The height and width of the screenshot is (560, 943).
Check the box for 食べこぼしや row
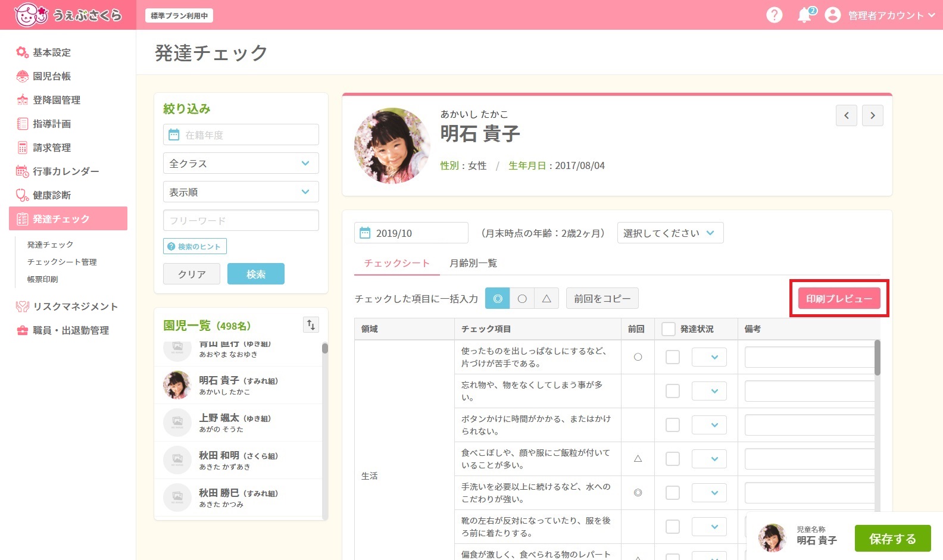click(x=673, y=459)
